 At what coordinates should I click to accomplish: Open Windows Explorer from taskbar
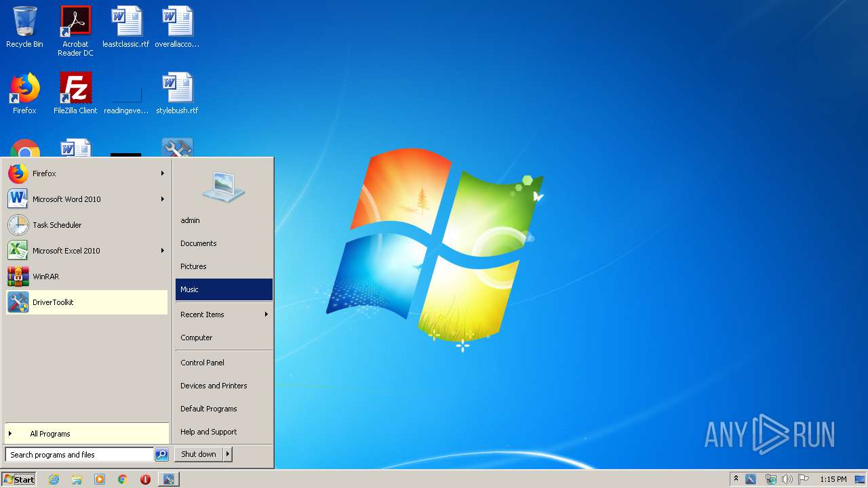(77, 479)
